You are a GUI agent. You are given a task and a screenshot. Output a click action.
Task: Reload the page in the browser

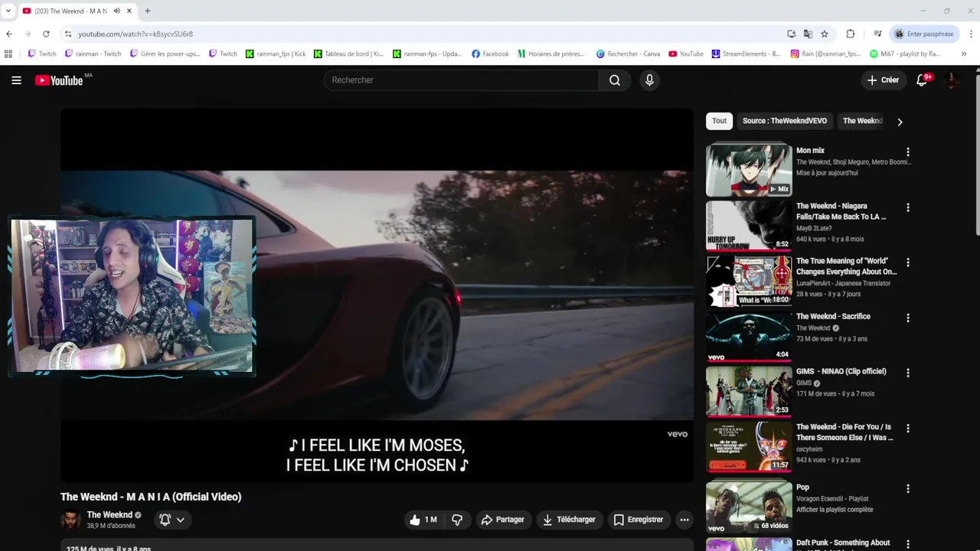(x=46, y=34)
